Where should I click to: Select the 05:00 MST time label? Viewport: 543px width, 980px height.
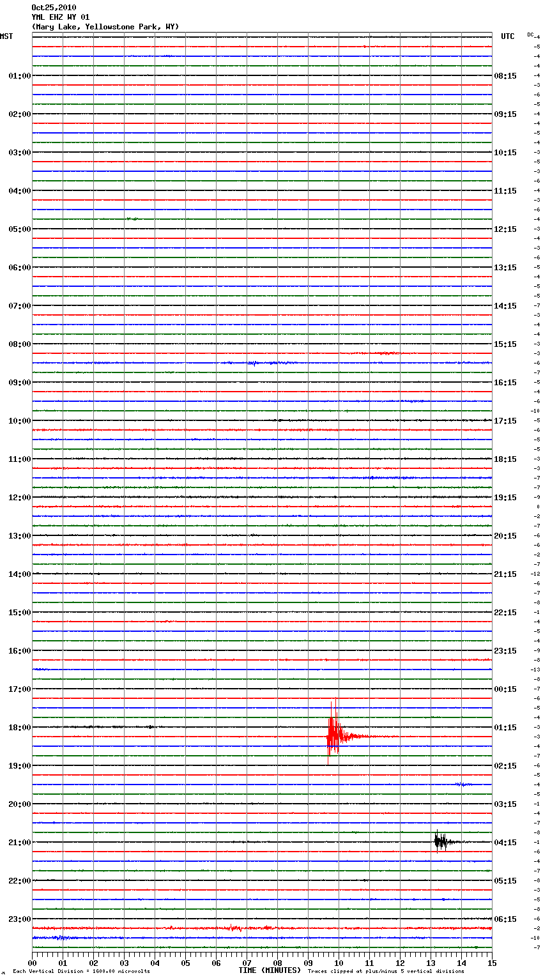(x=19, y=229)
